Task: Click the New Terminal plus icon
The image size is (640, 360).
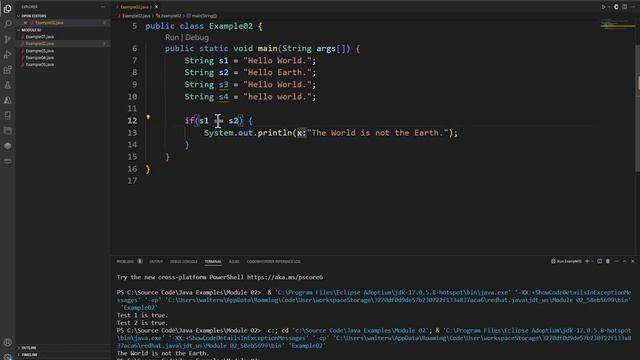Action: [x=587, y=261]
